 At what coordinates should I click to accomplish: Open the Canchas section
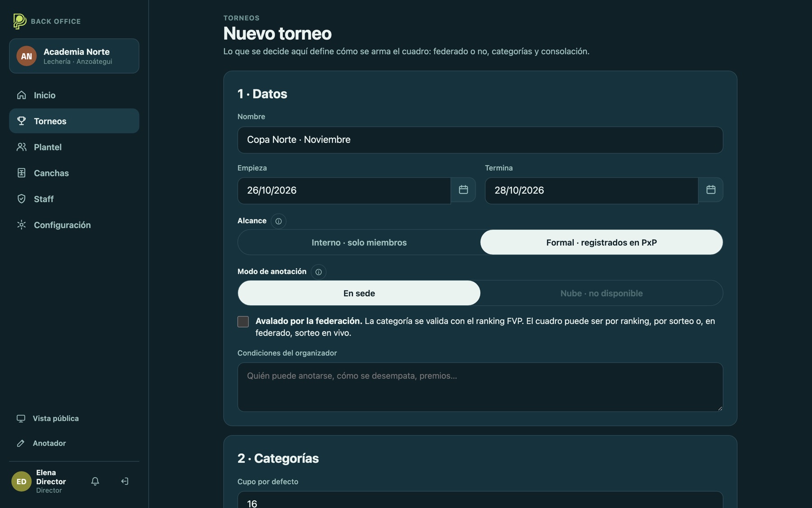(x=74, y=173)
